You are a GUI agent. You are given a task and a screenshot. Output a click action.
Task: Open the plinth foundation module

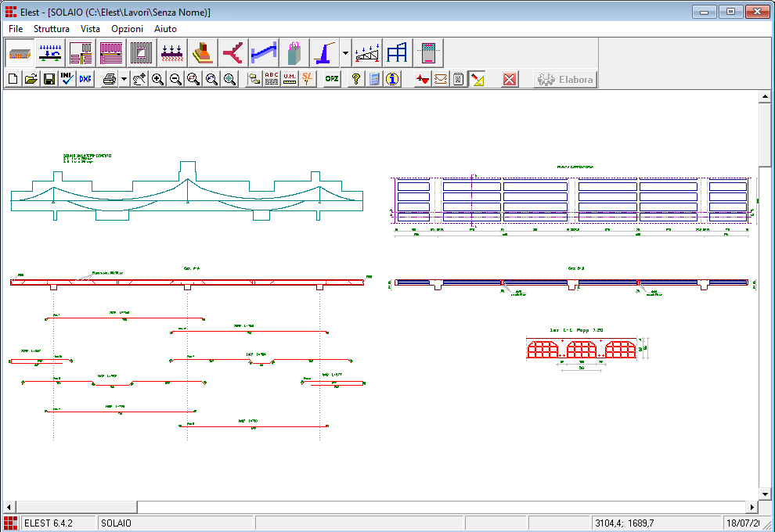click(x=203, y=53)
